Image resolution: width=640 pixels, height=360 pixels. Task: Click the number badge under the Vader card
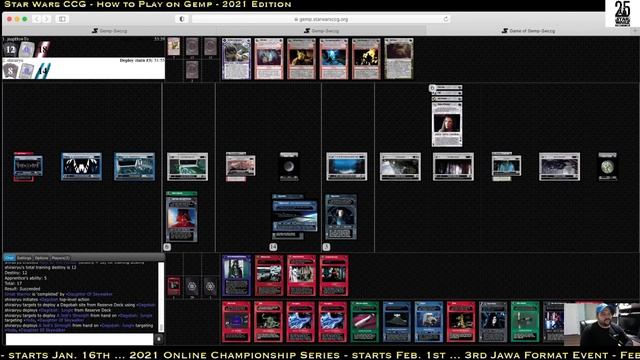coord(167,247)
